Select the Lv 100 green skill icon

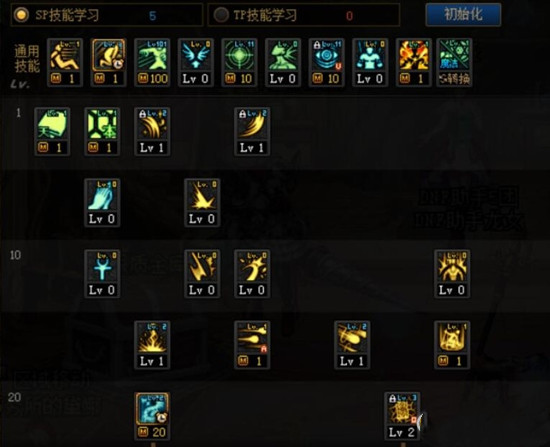[x=152, y=62]
